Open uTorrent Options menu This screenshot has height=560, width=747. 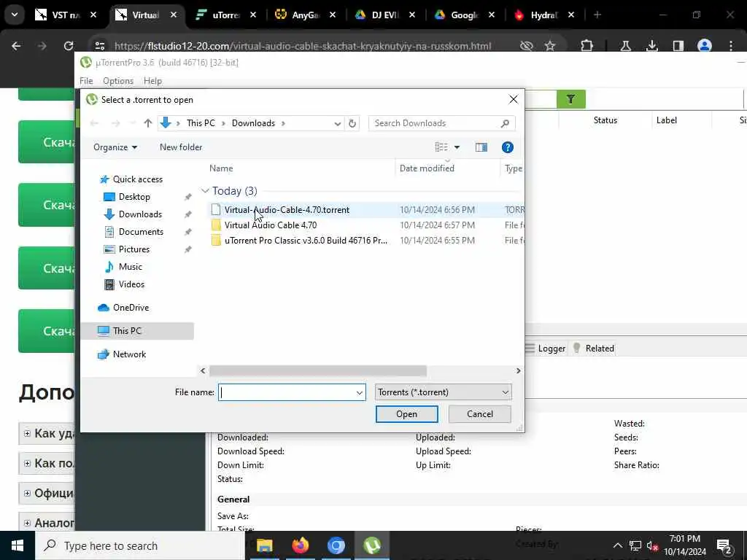[118, 81]
